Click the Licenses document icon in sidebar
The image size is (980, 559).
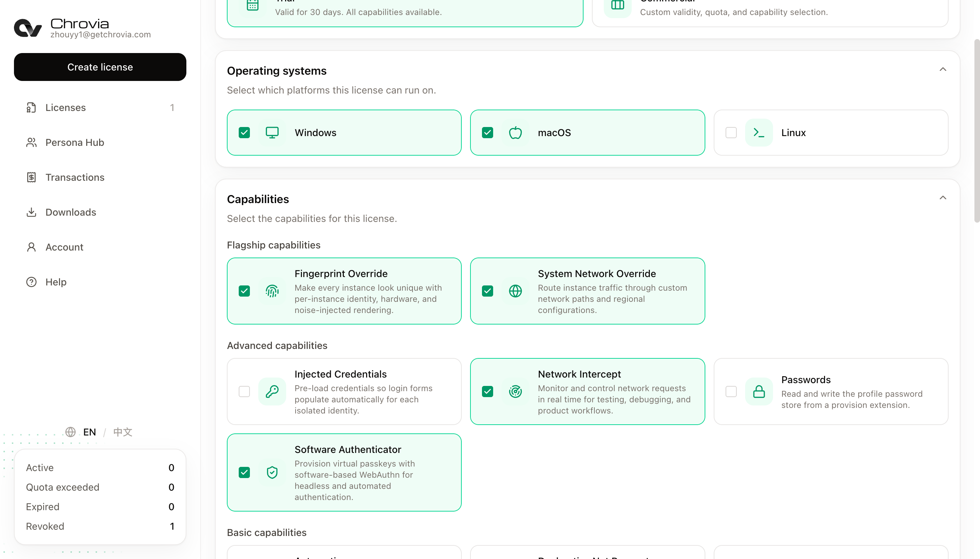pyautogui.click(x=31, y=107)
